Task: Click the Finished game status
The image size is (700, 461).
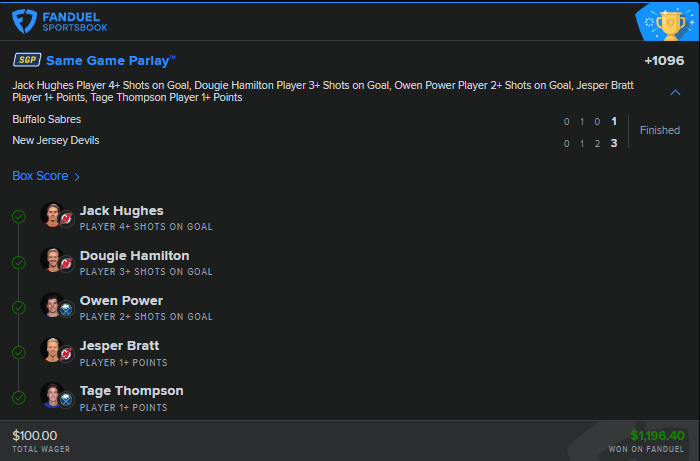Action: [660, 130]
